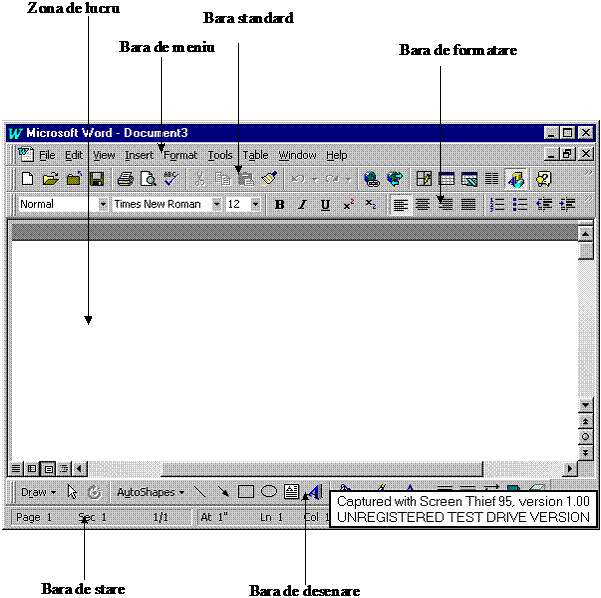
Task: Click the Format Painter brush icon
Action: [x=268, y=179]
